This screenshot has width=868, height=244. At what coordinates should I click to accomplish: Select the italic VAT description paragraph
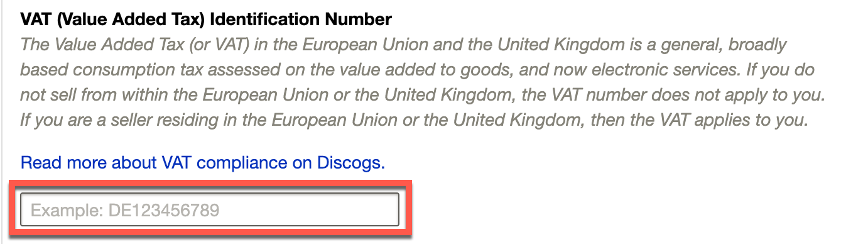tap(422, 82)
